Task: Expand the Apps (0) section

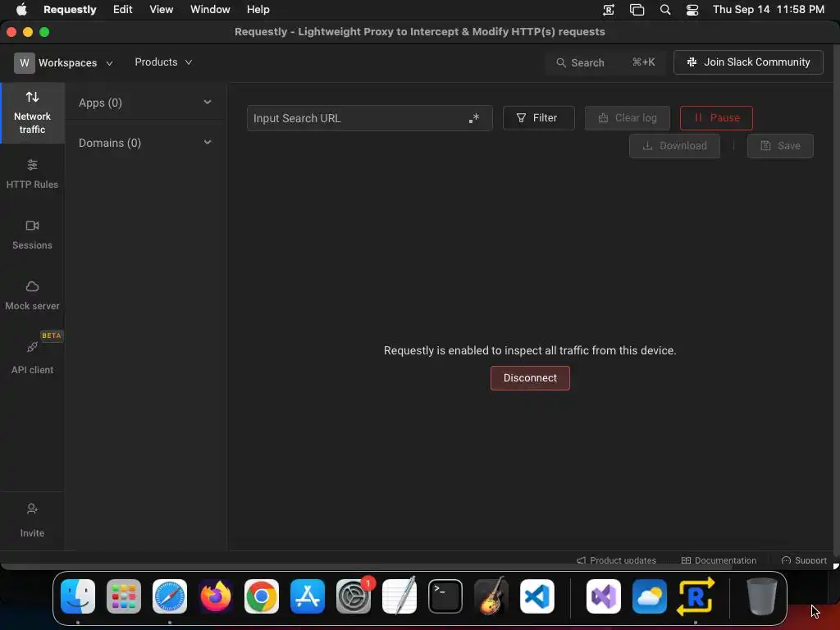Action: (x=145, y=103)
